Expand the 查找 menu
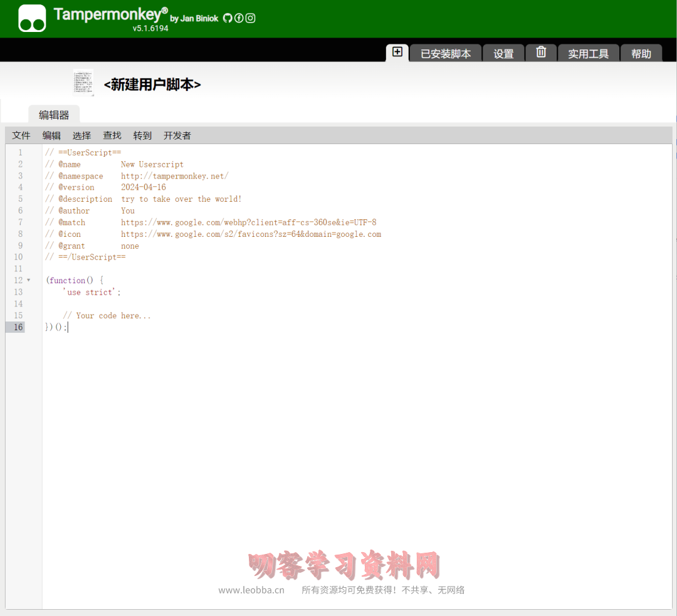The height and width of the screenshot is (616, 677). tap(112, 135)
